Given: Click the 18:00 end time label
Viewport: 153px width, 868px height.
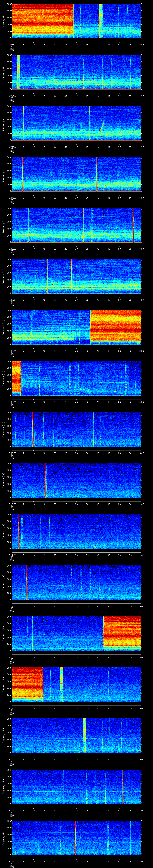Looking at the screenshot, I should coord(141,862).
